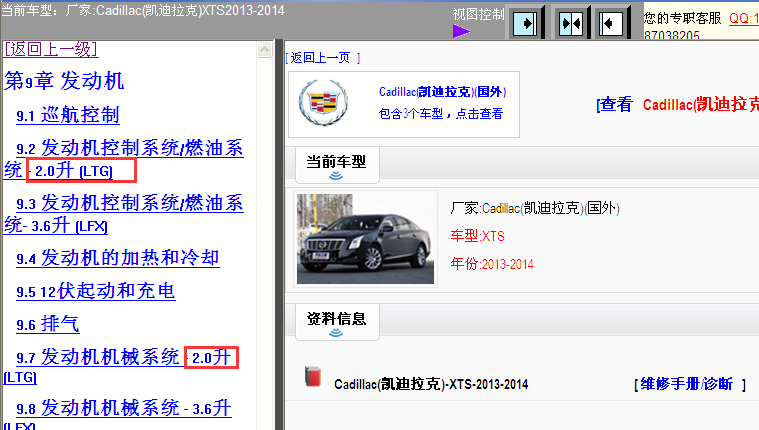The height and width of the screenshot is (430, 759).
Task: Click the 视图控制 label
Action: (478, 15)
